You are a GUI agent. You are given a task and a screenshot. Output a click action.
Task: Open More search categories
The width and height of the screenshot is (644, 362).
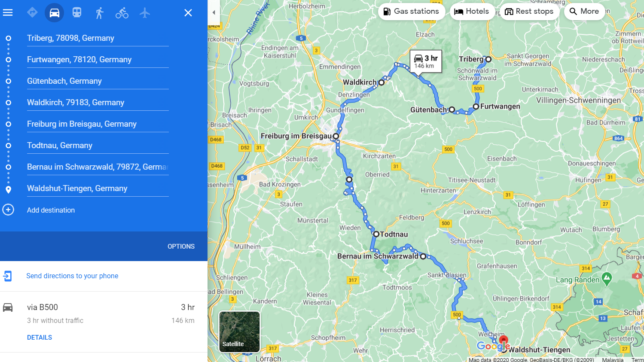click(x=584, y=11)
